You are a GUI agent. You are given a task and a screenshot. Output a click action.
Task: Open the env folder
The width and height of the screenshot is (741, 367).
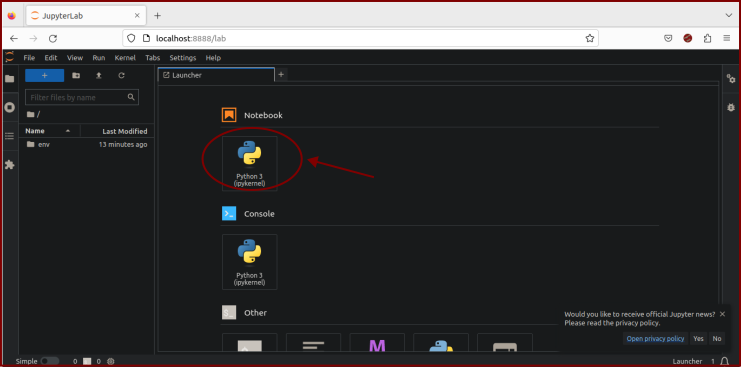(86, 145)
